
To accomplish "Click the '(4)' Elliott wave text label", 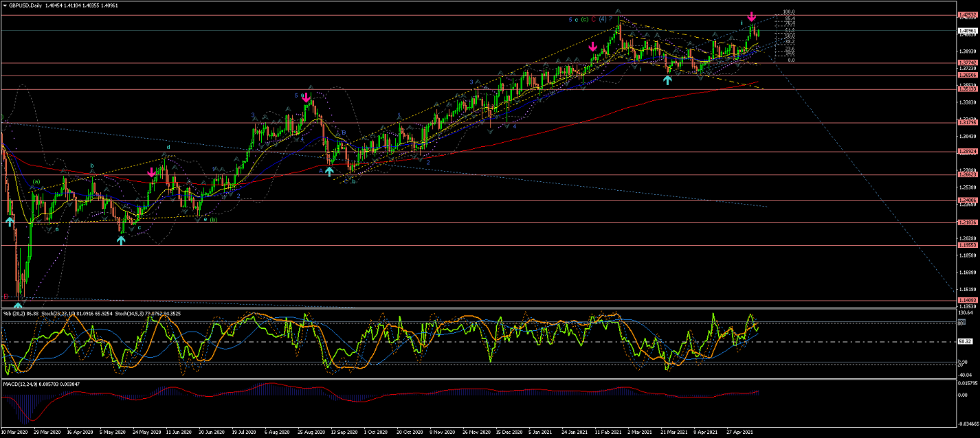I will pyautogui.click(x=602, y=19).
